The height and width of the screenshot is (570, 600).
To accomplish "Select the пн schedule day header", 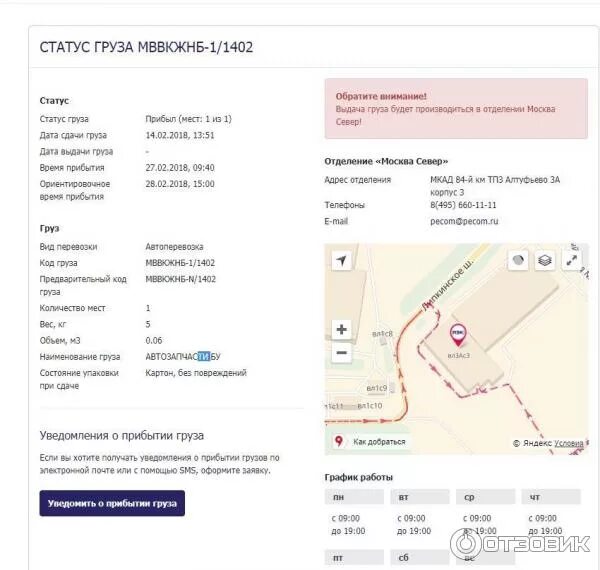I will (x=354, y=497).
